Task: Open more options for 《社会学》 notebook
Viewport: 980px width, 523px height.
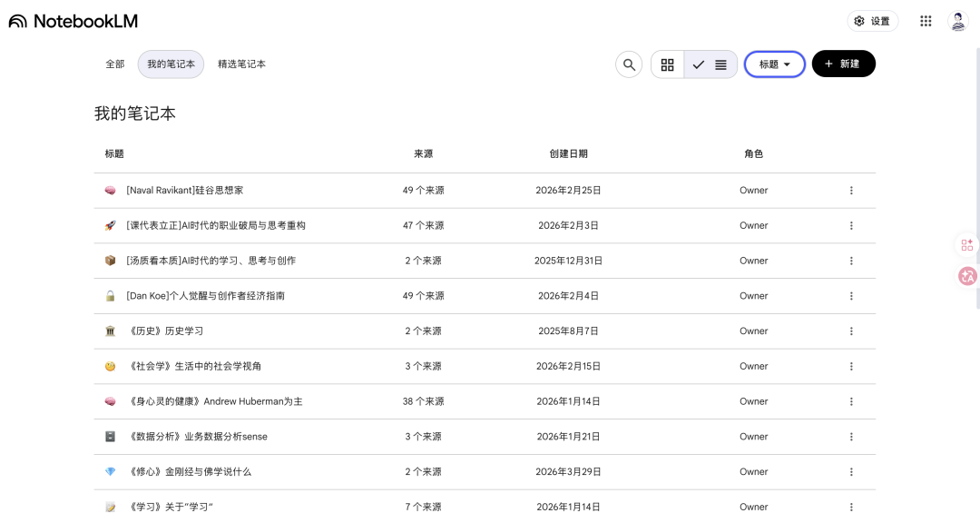Action: pos(850,366)
